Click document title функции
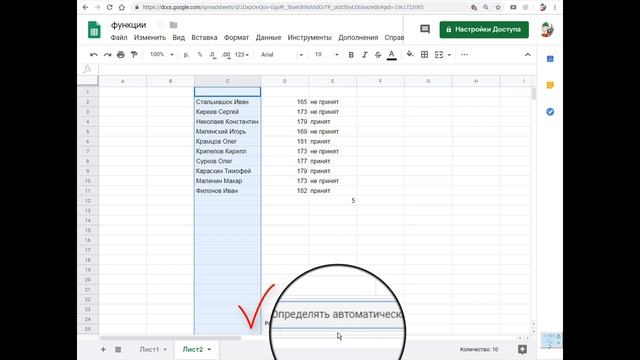The height and width of the screenshot is (360, 640). pos(128,25)
